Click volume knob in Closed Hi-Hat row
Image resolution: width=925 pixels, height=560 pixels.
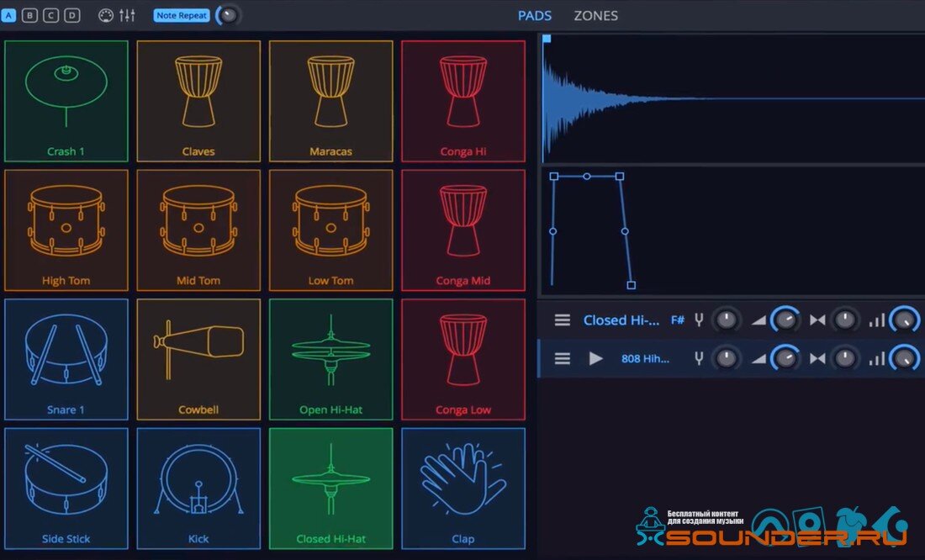[785, 320]
